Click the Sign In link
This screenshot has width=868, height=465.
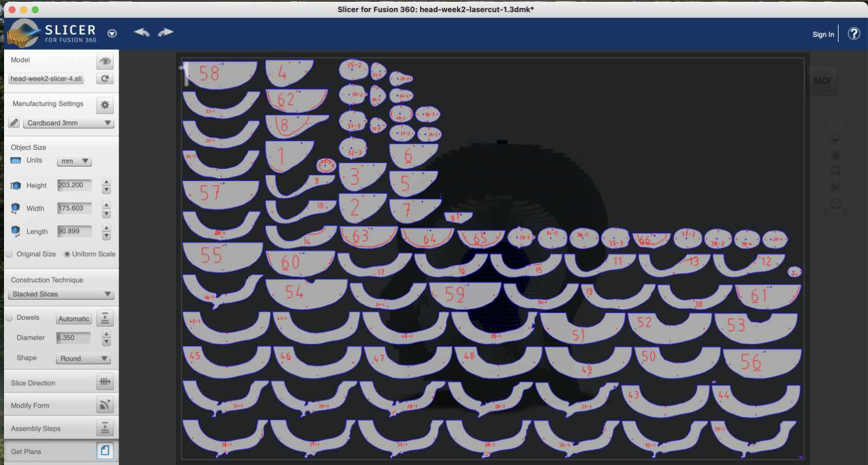(x=823, y=35)
